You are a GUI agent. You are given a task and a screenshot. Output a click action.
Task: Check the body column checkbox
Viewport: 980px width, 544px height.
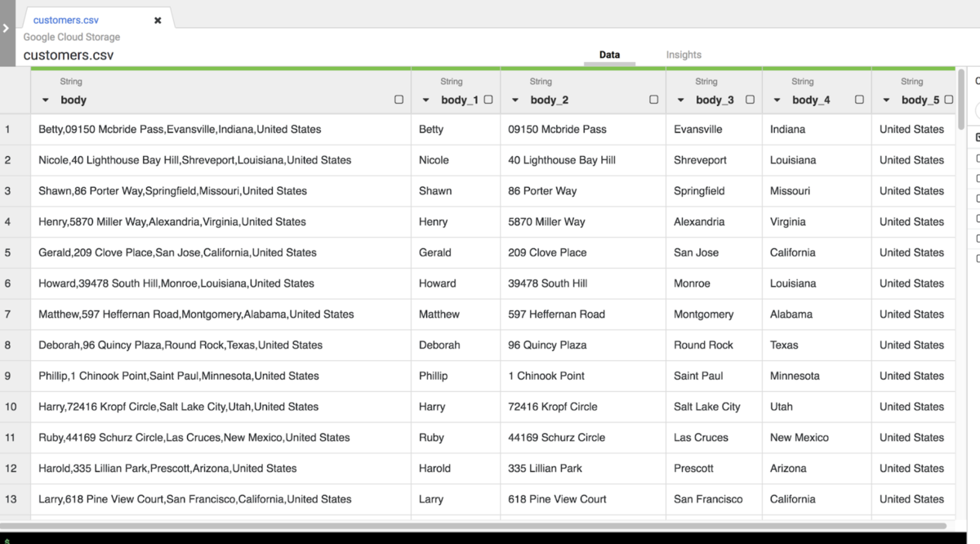[399, 100]
